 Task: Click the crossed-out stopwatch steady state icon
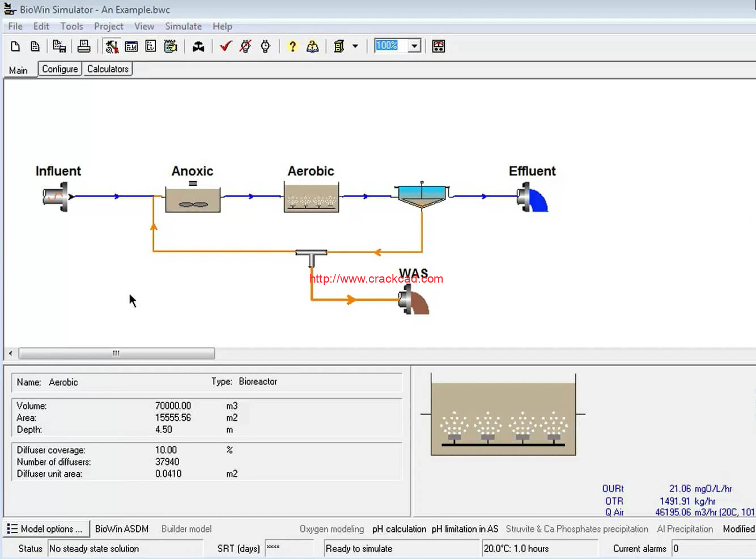[245, 46]
